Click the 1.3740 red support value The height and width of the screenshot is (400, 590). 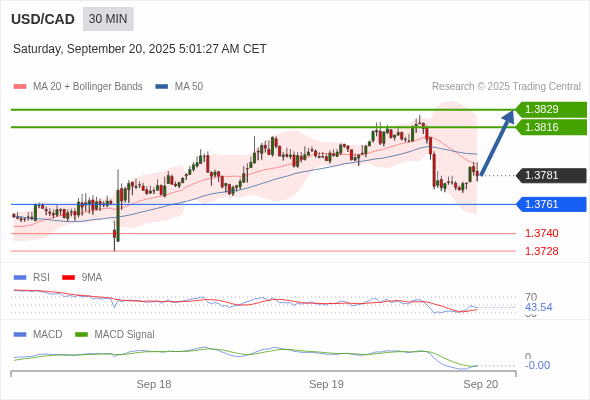point(541,233)
